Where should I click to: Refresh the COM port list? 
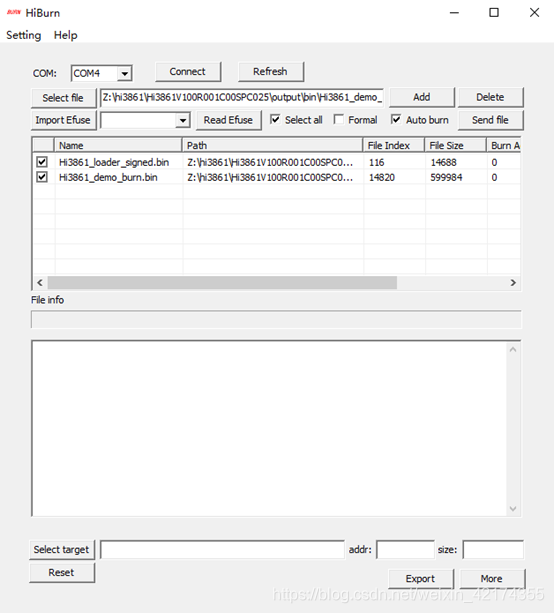(x=270, y=72)
